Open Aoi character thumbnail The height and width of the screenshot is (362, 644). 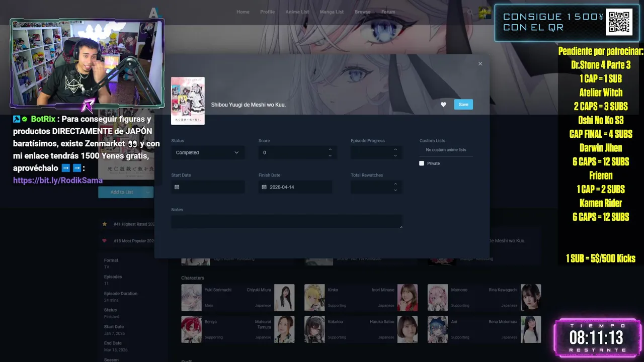click(x=438, y=329)
